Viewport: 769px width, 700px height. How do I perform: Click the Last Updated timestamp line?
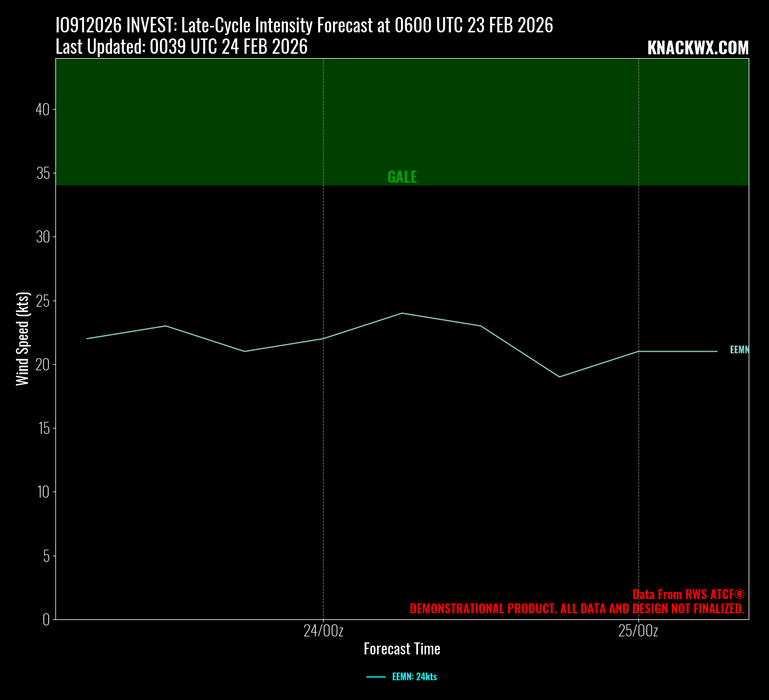click(182, 47)
